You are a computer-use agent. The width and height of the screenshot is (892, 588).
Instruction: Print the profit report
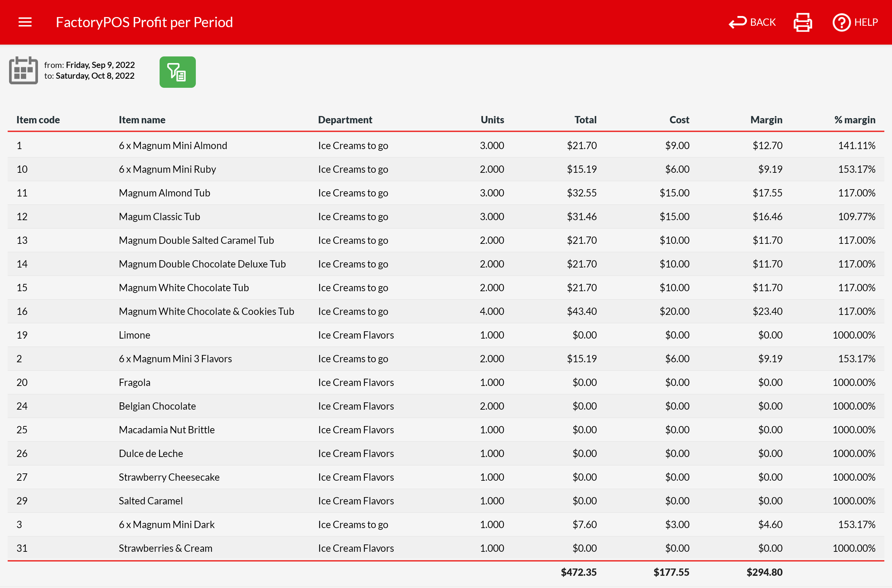click(x=803, y=22)
